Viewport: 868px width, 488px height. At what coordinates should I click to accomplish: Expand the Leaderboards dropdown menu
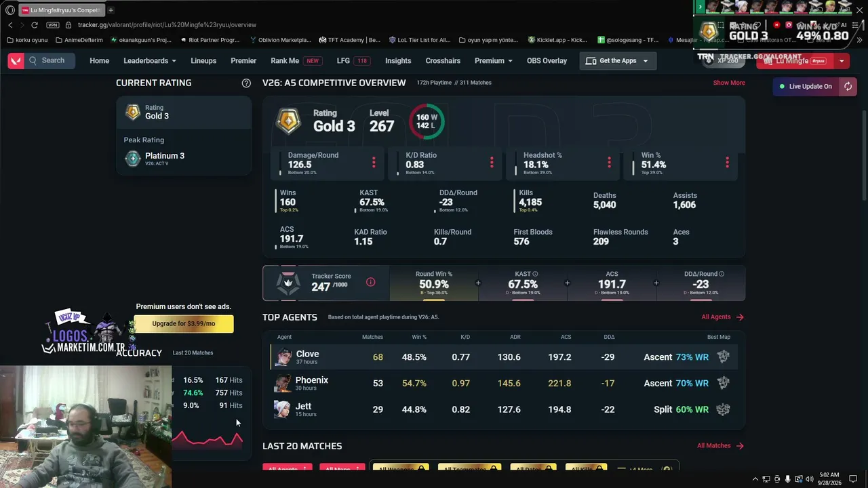149,61
